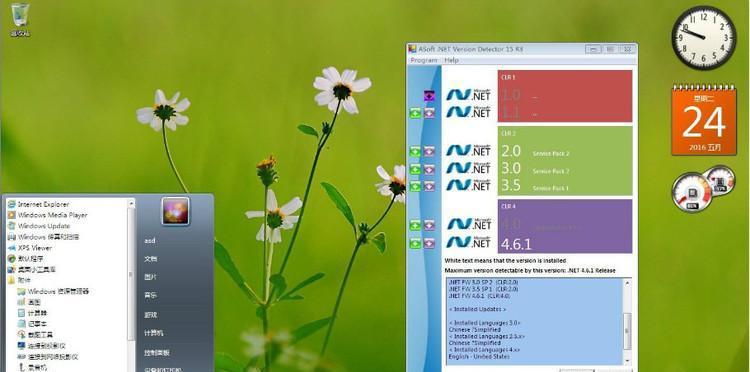Click the green icon next to .NET 4.6.1
This screenshot has height=372, width=750.
point(415,243)
